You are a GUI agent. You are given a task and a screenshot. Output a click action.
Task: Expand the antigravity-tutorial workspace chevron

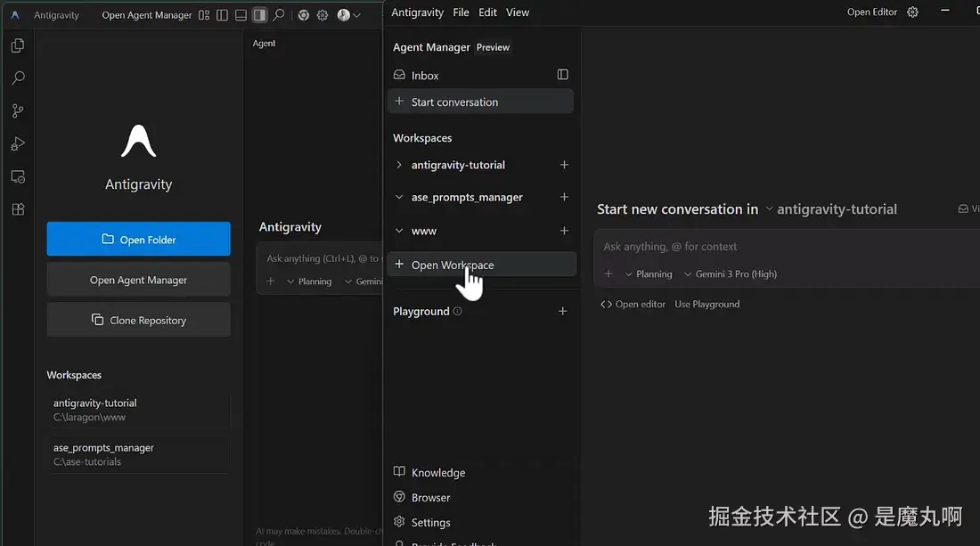[399, 165]
